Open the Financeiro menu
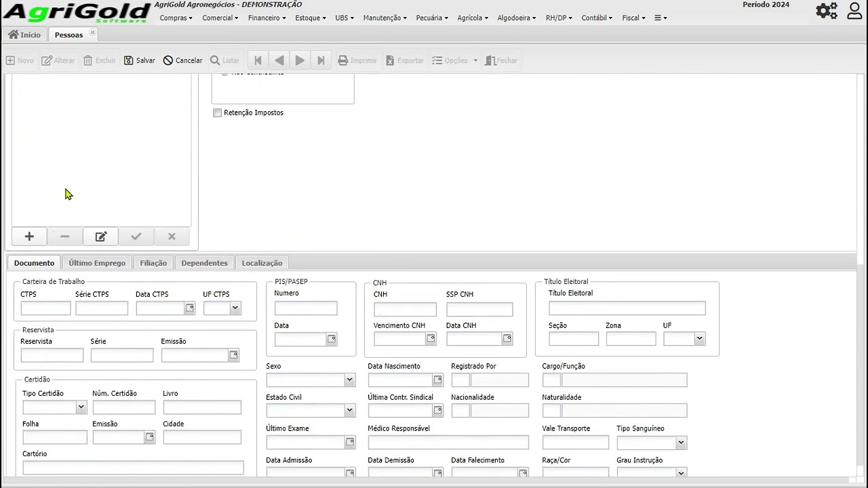Image resolution: width=868 pixels, height=488 pixels. tap(267, 18)
